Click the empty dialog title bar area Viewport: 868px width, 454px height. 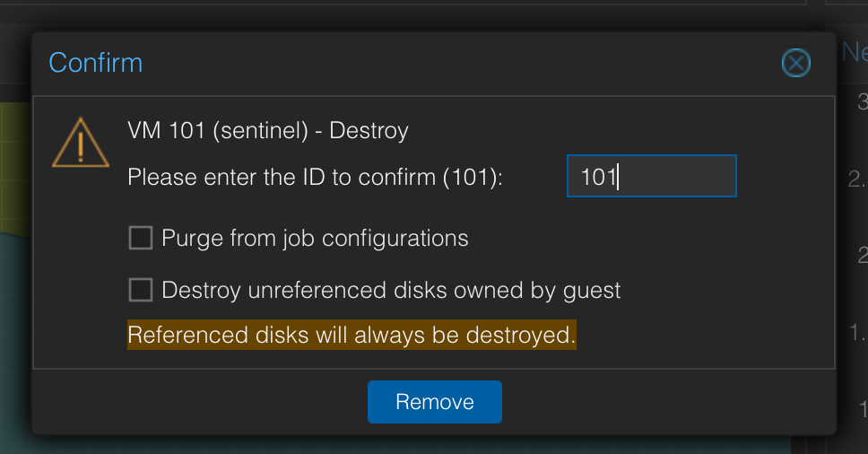[448, 63]
